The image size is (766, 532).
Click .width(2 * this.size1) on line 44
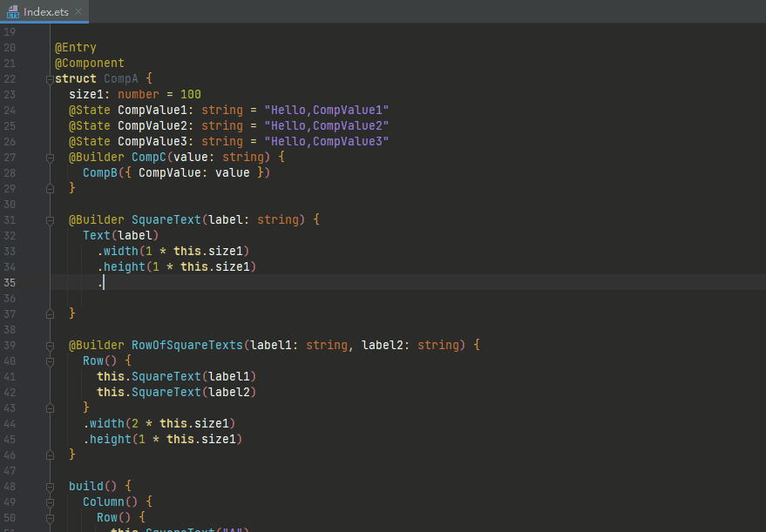[159, 423]
